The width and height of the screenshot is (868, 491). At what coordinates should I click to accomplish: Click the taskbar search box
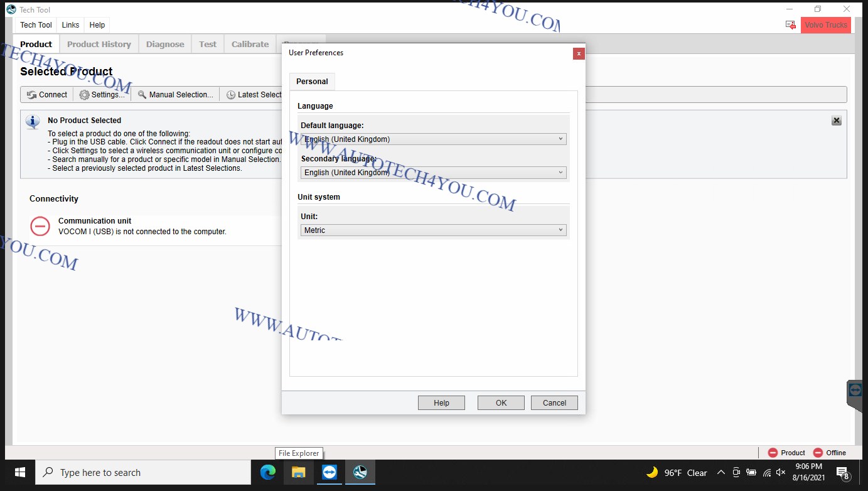pyautogui.click(x=143, y=473)
